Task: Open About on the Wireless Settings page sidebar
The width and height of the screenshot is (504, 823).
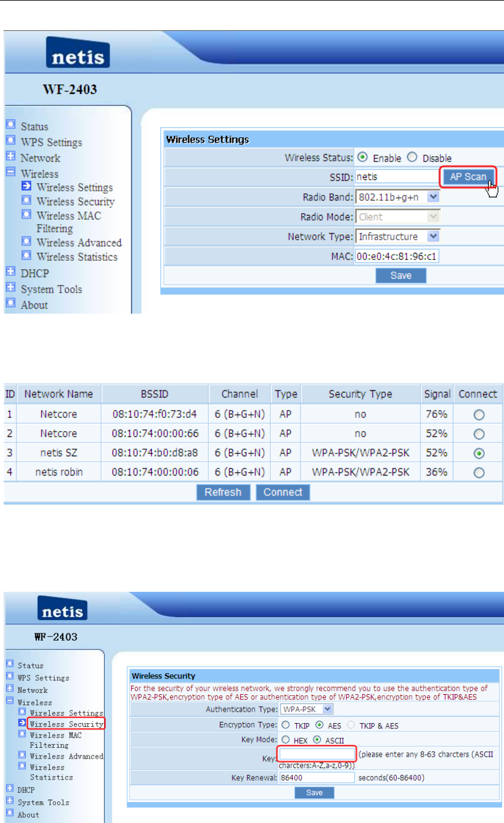Action: (x=34, y=305)
